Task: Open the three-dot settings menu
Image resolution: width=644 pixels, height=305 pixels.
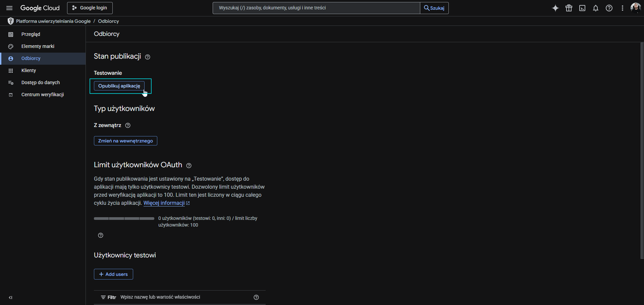Action: (x=623, y=8)
